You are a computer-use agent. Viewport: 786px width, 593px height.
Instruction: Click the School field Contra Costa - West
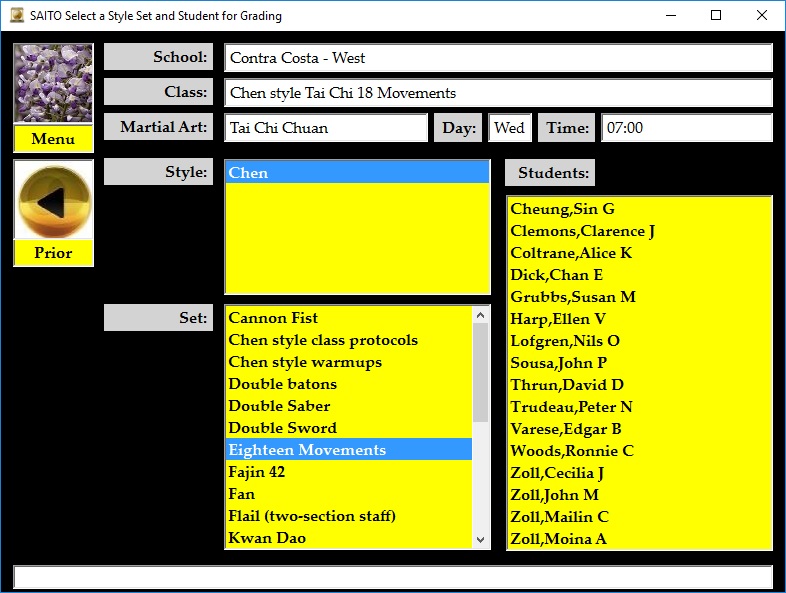point(498,58)
